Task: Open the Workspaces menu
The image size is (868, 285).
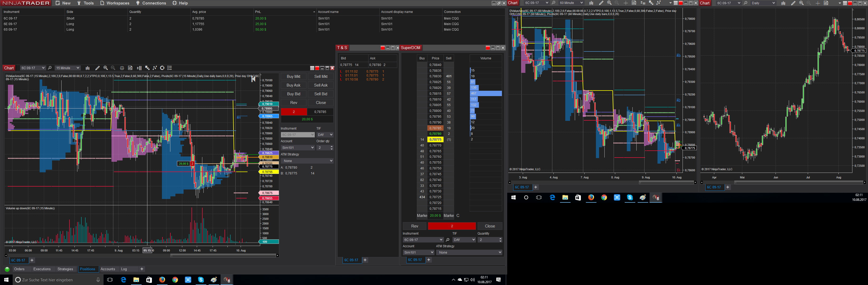Action: pyautogui.click(x=115, y=3)
